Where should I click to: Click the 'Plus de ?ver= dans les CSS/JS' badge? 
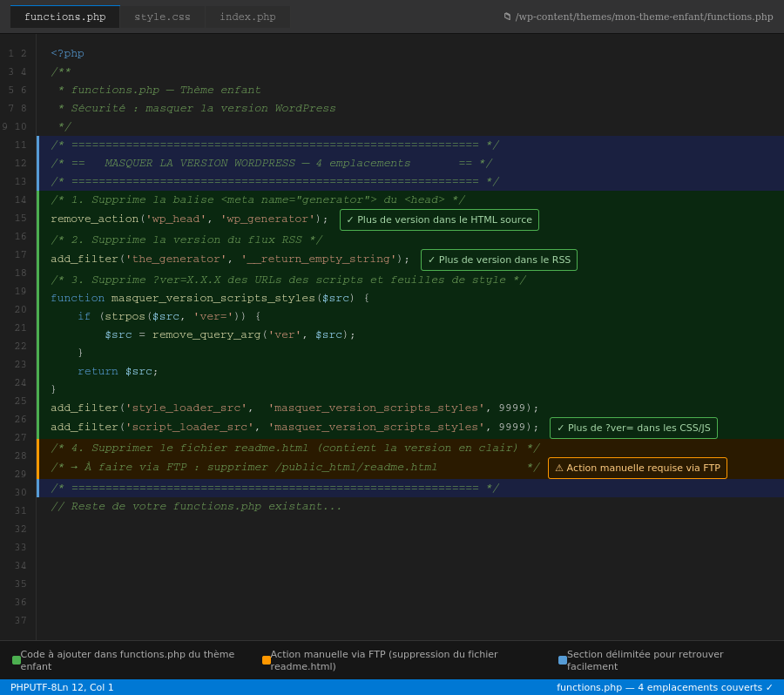[633, 428]
